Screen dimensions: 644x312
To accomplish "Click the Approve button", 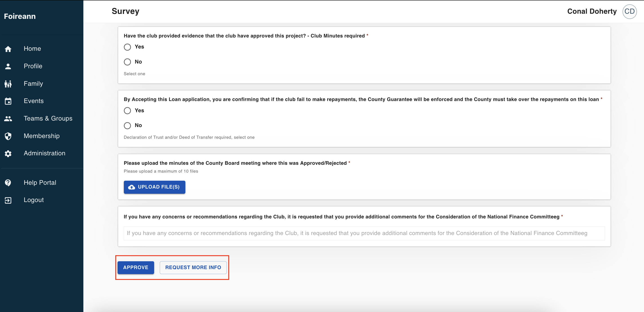I will 135,268.
